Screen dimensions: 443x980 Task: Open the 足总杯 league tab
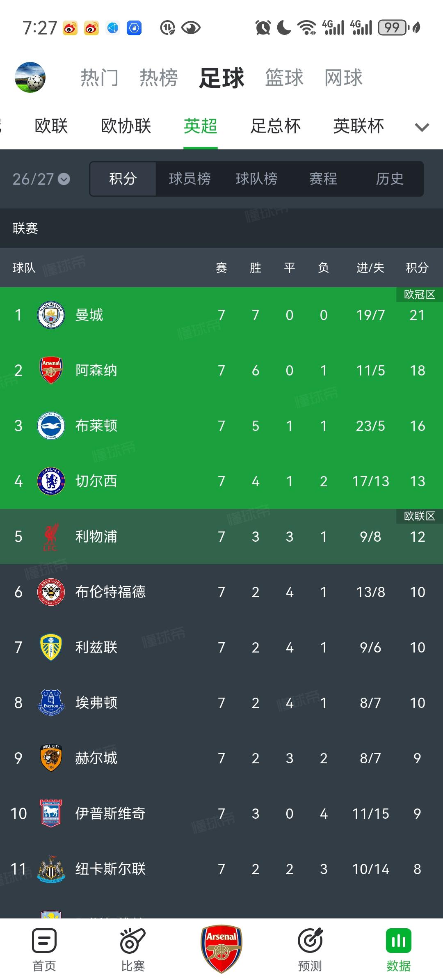276,126
